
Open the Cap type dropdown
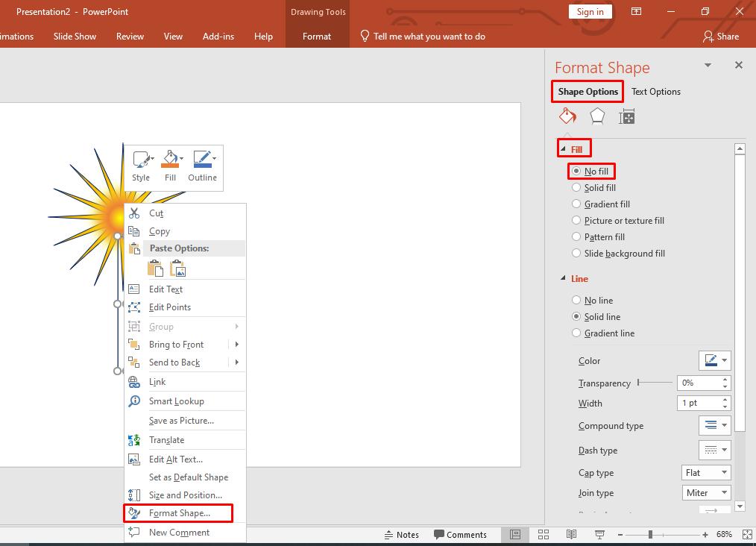point(705,473)
